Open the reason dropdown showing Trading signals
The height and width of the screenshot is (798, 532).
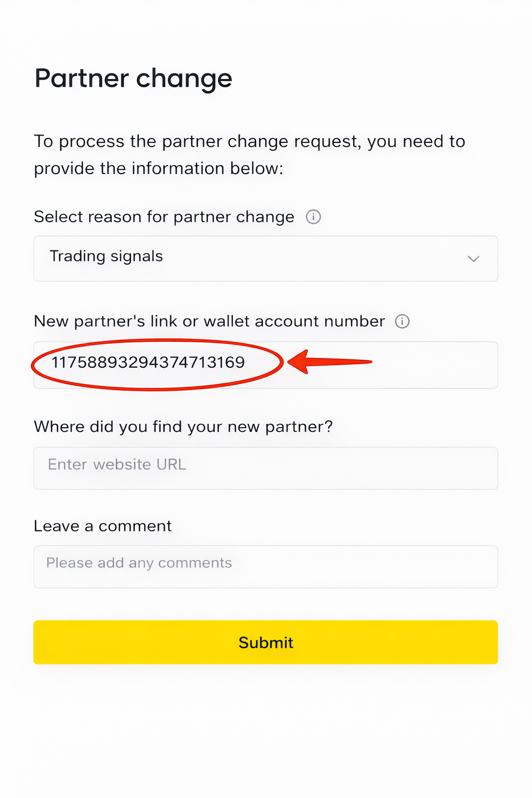(x=265, y=258)
